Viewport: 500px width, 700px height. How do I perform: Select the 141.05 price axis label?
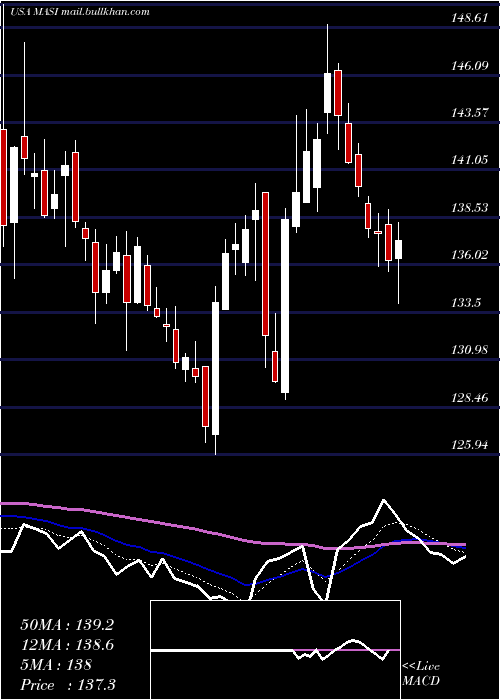(470, 160)
